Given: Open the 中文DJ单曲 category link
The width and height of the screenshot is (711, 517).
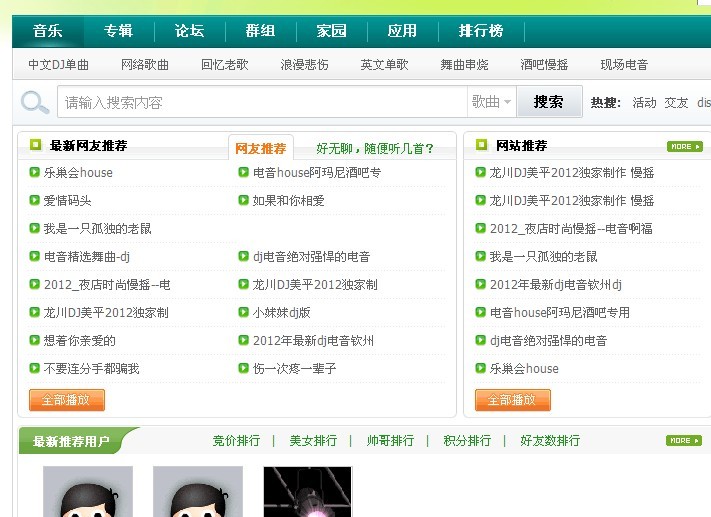Looking at the screenshot, I should [x=58, y=64].
